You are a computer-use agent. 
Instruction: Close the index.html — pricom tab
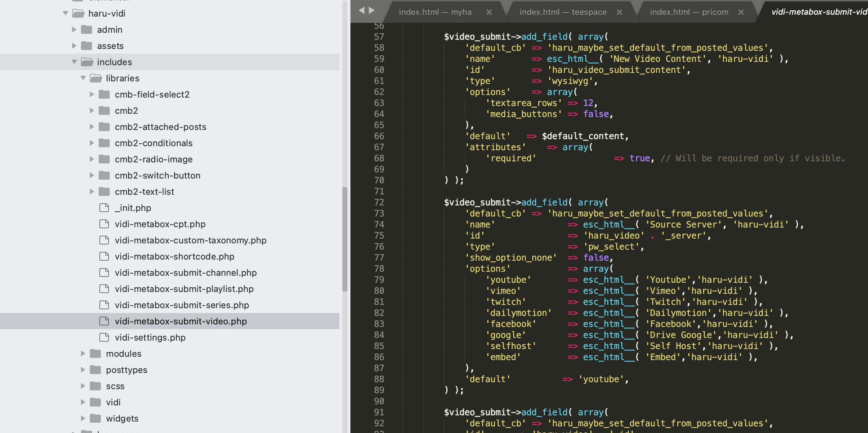point(741,12)
